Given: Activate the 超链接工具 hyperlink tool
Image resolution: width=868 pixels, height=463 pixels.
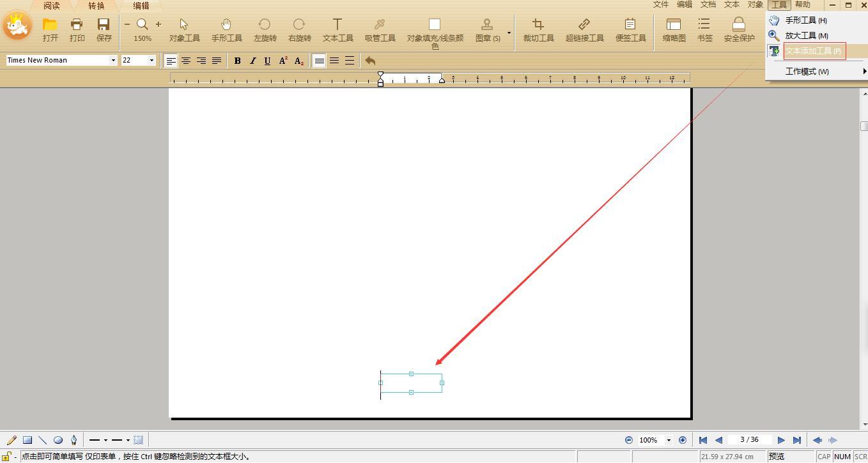Looking at the screenshot, I should point(584,29).
